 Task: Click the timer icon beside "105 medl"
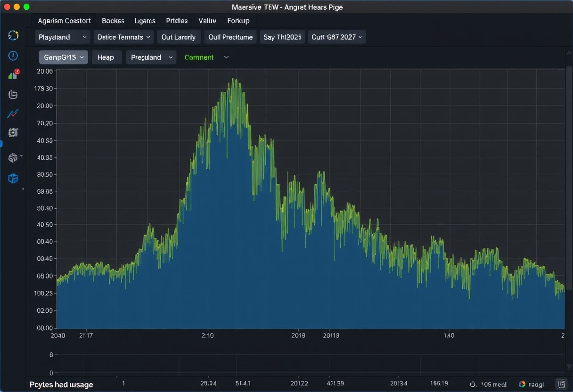tap(474, 384)
